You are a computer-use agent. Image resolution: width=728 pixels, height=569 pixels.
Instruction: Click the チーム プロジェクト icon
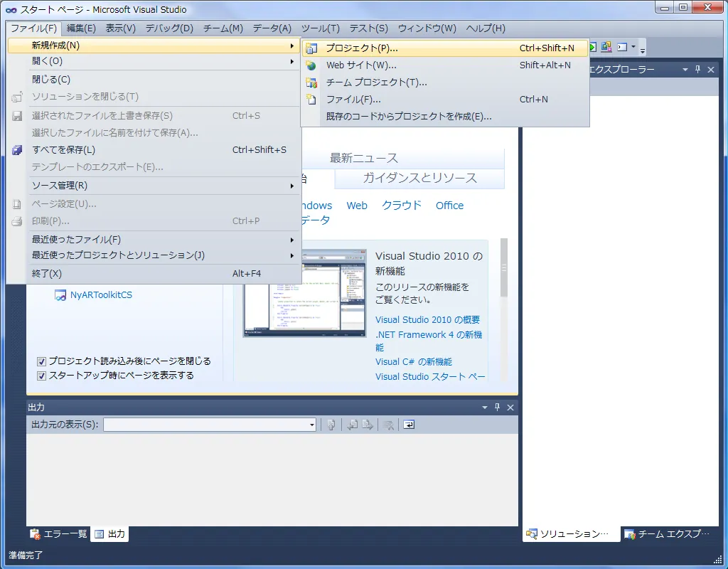coord(311,83)
